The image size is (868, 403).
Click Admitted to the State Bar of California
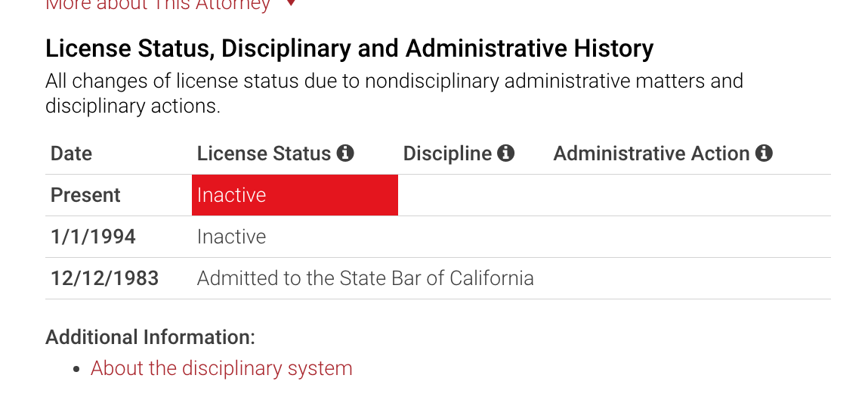click(366, 278)
